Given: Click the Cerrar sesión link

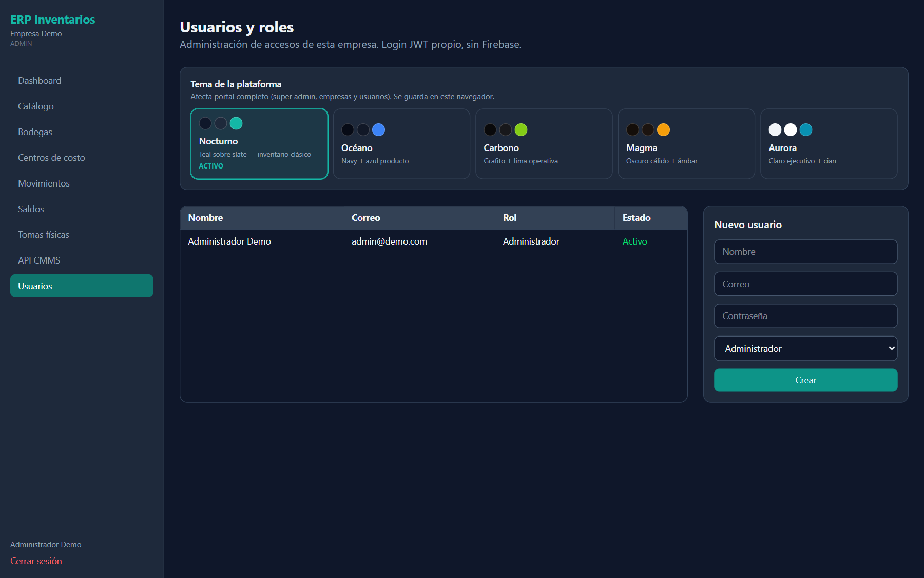Looking at the screenshot, I should click(36, 561).
